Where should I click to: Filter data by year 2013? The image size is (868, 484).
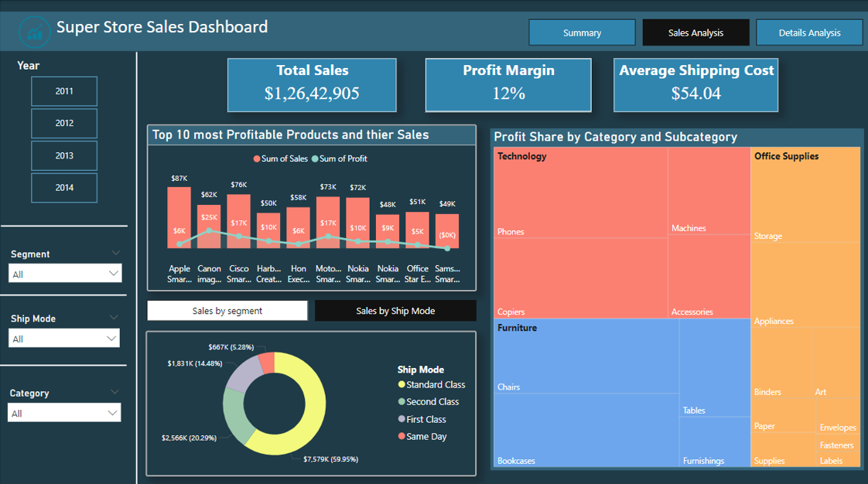tap(63, 155)
